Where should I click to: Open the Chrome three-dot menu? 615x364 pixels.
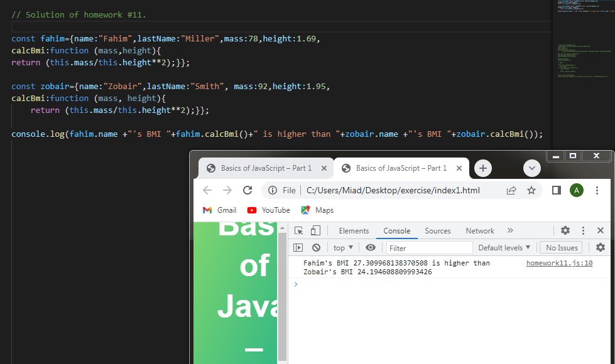point(597,190)
